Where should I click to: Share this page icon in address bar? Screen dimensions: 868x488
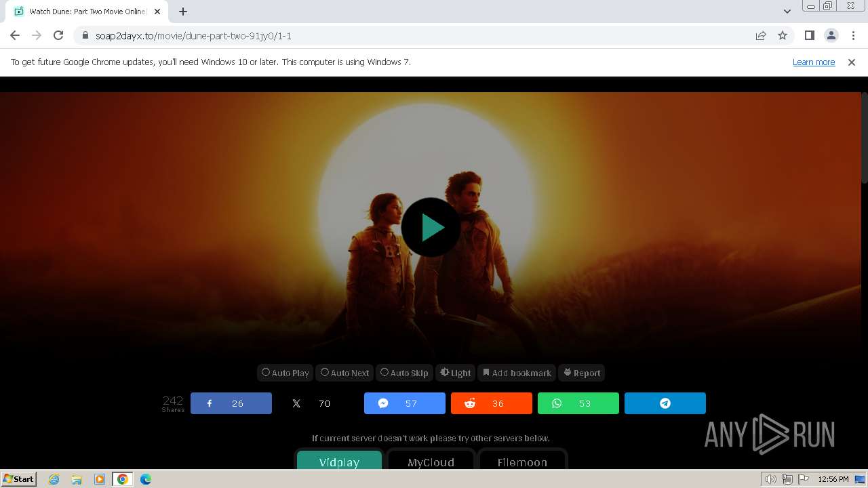point(761,35)
